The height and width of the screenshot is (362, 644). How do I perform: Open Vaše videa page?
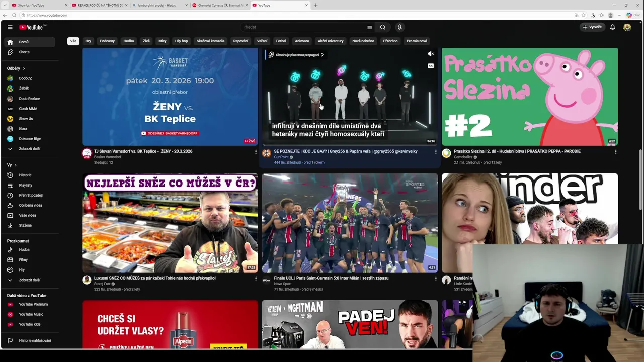(30, 215)
